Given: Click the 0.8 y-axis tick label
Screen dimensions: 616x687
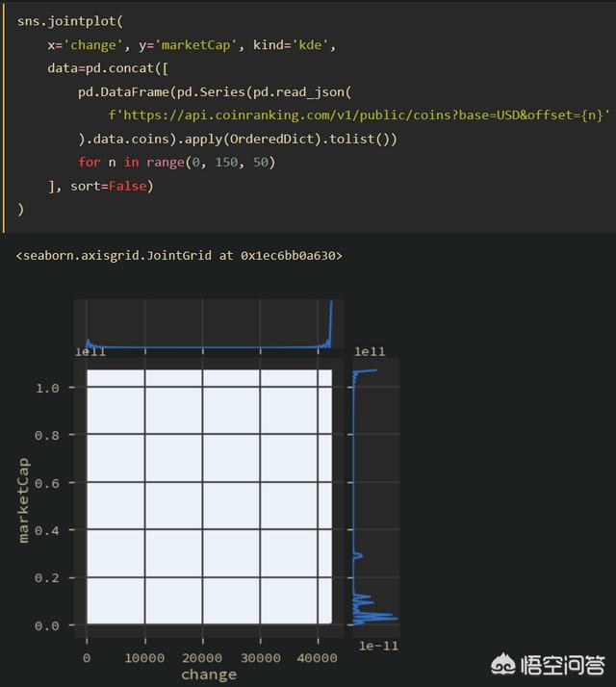Looking at the screenshot, I should 47,435.
